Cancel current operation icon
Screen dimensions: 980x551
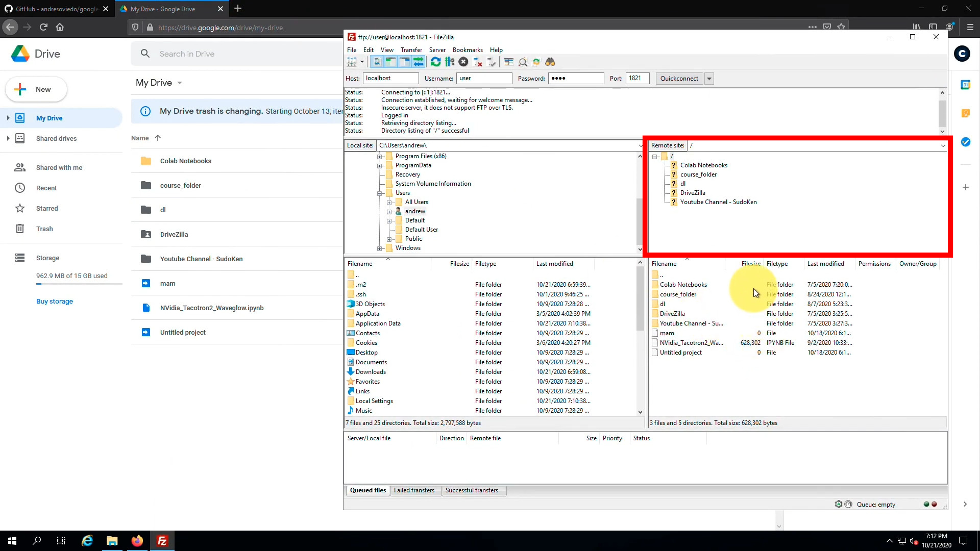pos(463,62)
